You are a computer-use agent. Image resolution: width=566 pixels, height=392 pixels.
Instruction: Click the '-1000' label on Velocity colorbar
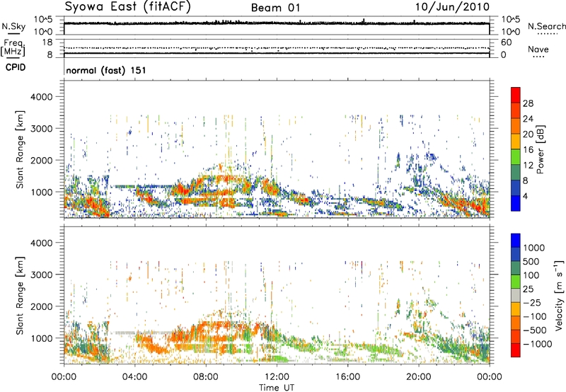[x=537, y=344]
